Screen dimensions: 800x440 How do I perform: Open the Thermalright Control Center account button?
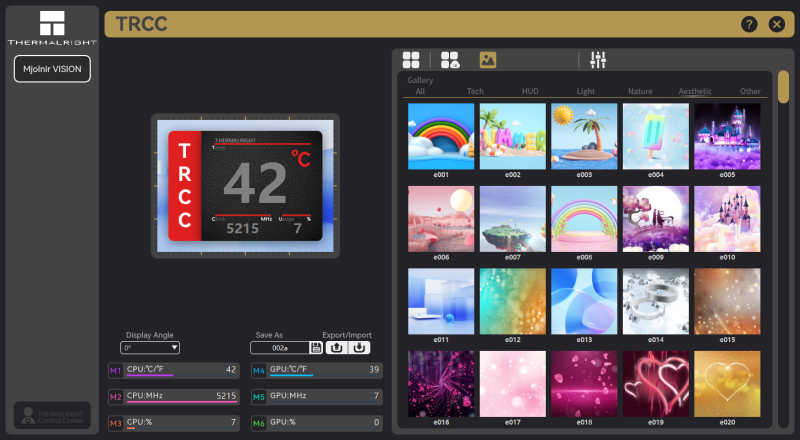52,415
